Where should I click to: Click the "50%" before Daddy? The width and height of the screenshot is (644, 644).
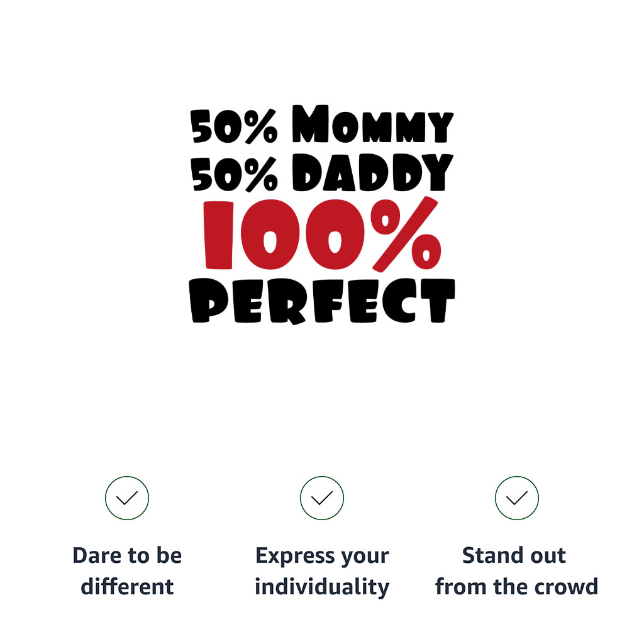click(234, 173)
